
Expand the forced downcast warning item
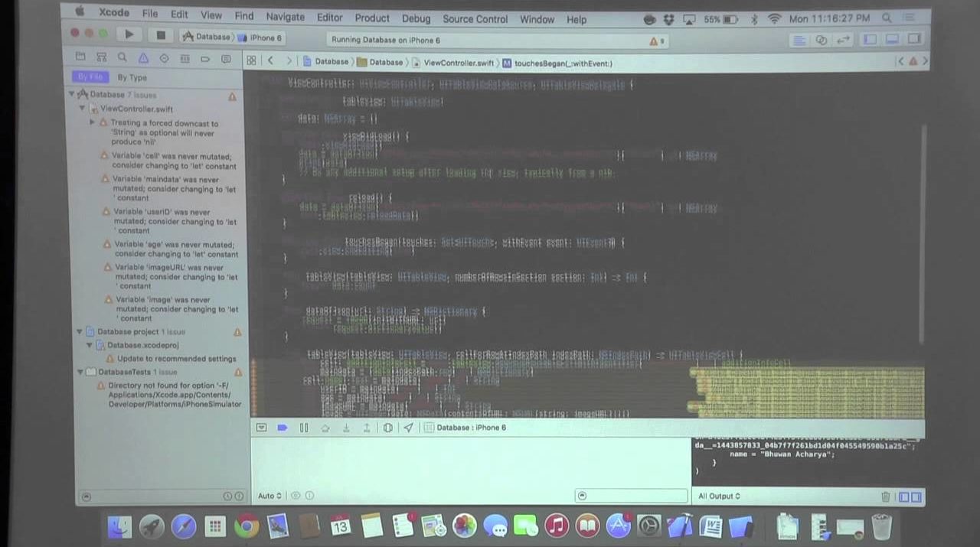coord(93,122)
